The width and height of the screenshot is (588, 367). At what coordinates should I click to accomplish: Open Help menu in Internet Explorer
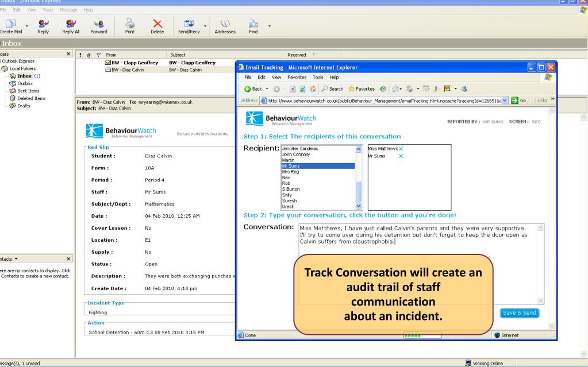pyautogui.click(x=334, y=77)
